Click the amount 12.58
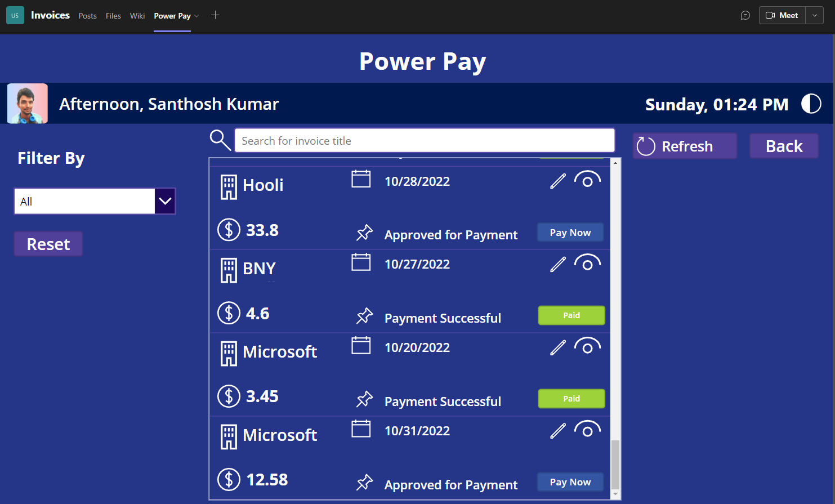 (x=267, y=480)
